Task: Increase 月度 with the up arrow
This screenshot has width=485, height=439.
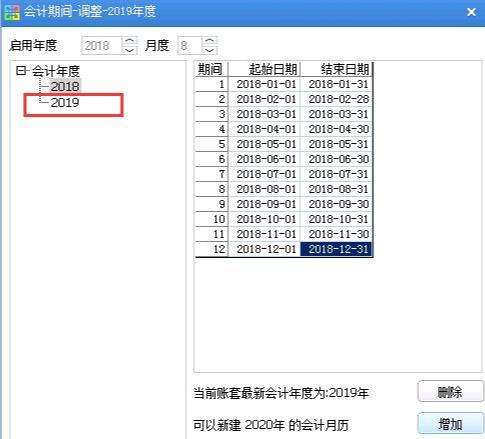Action: [x=210, y=41]
